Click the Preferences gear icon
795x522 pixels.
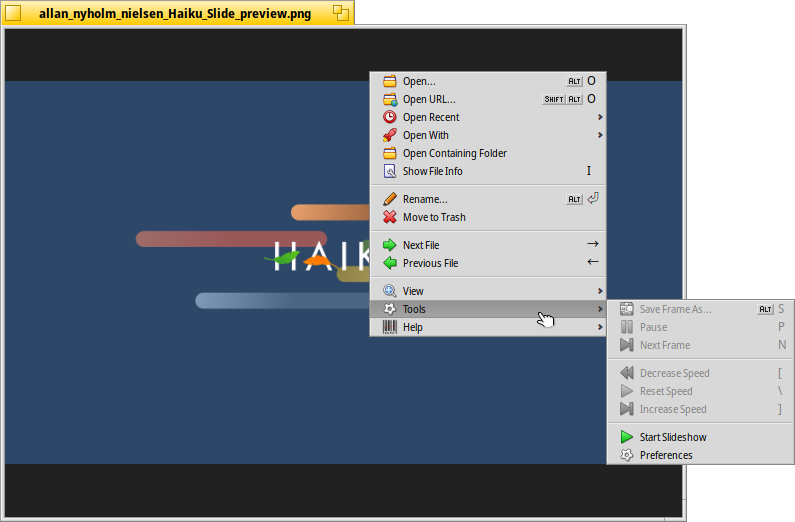(x=627, y=455)
